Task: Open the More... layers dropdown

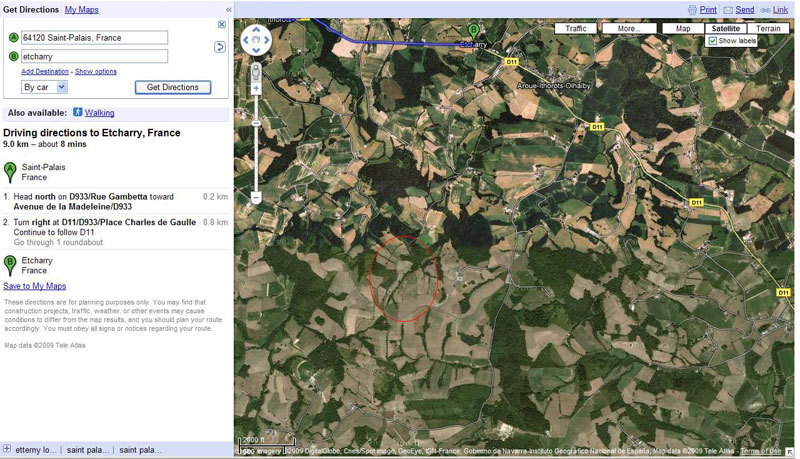Action: tap(629, 29)
